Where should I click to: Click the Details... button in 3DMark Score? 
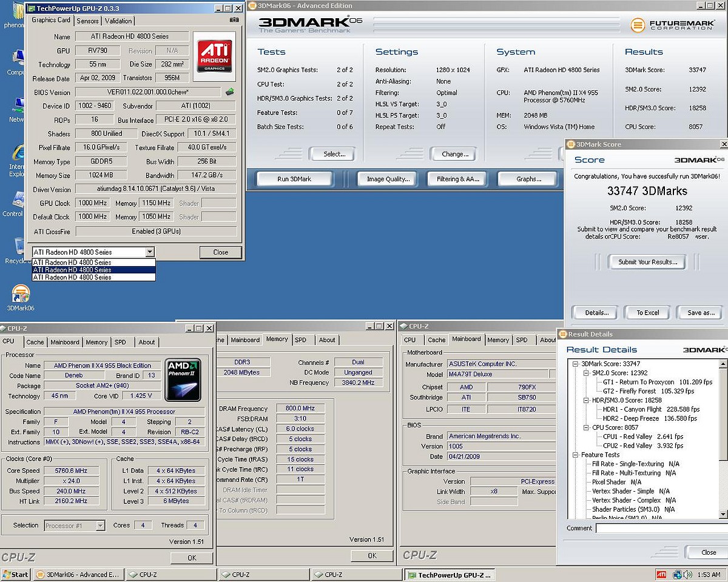(x=596, y=313)
